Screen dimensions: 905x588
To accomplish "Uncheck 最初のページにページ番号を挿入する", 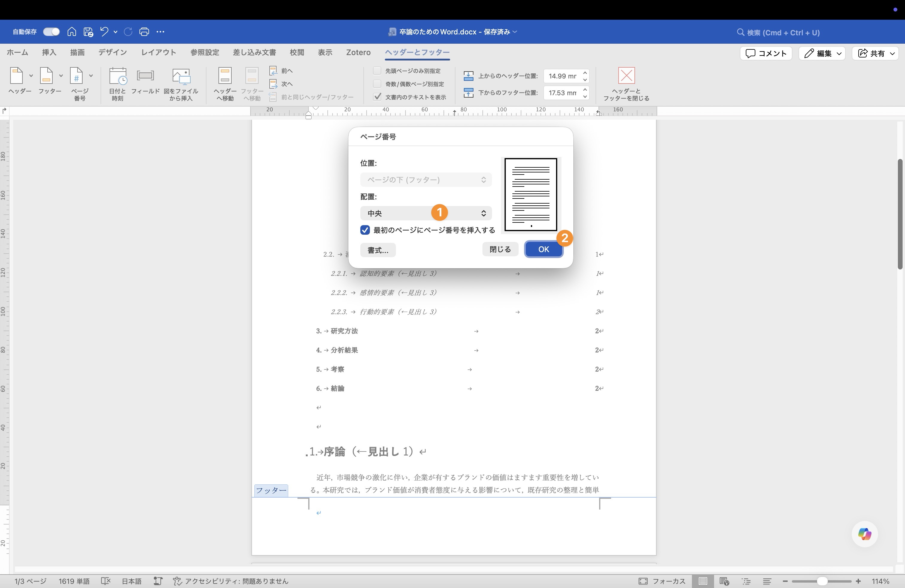I will click(365, 230).
